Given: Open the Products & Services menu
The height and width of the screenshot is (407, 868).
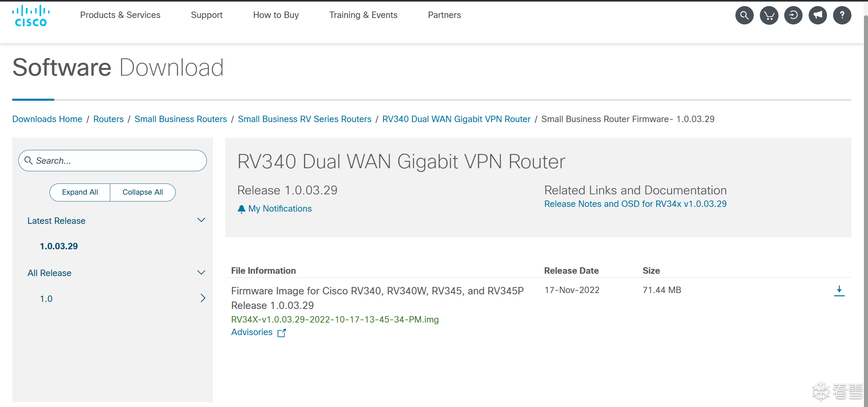Looking at the screenshot, I should click(120, 15).
